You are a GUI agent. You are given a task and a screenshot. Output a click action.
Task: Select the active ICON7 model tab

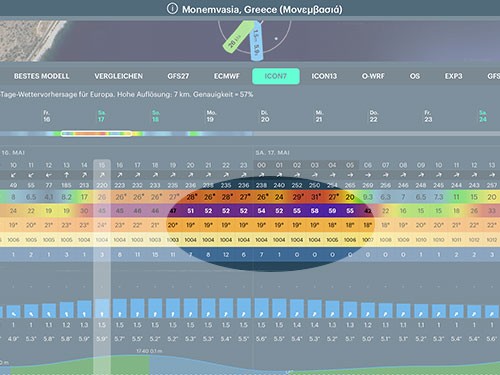276,76
